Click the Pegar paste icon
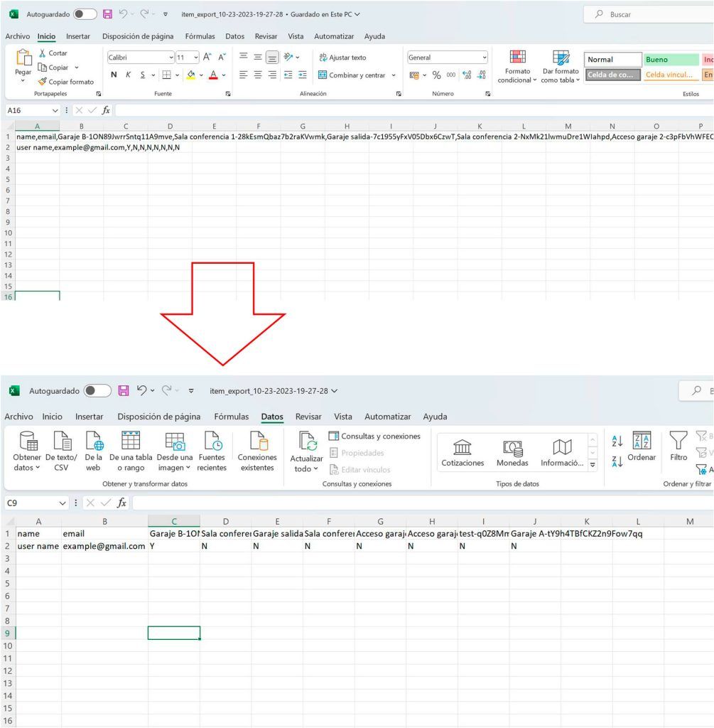 [x=23, y=59]
